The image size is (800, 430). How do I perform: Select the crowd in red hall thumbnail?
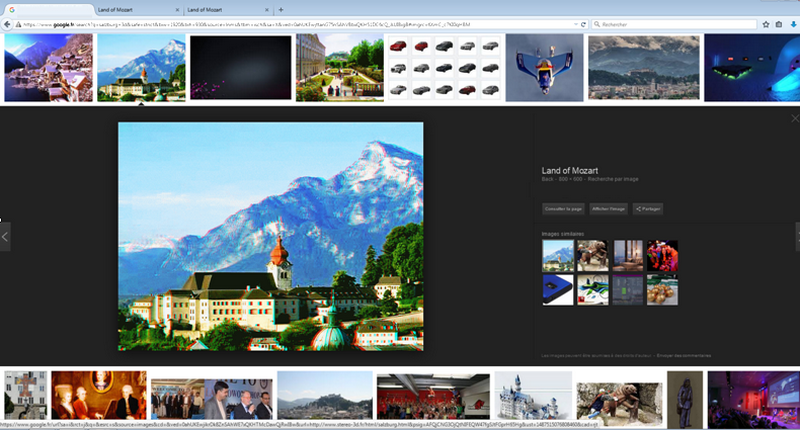coord(433,397)
